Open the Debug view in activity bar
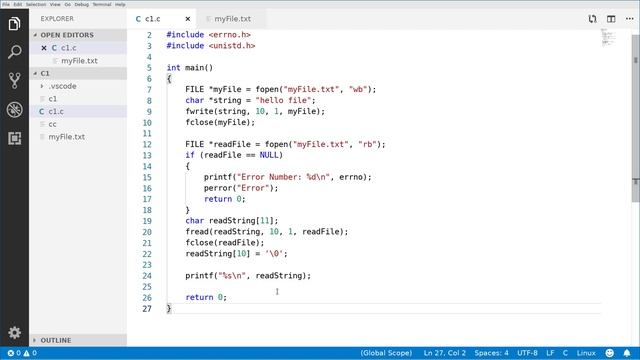This screenshot has height=360, width=640. coord(14,109)
